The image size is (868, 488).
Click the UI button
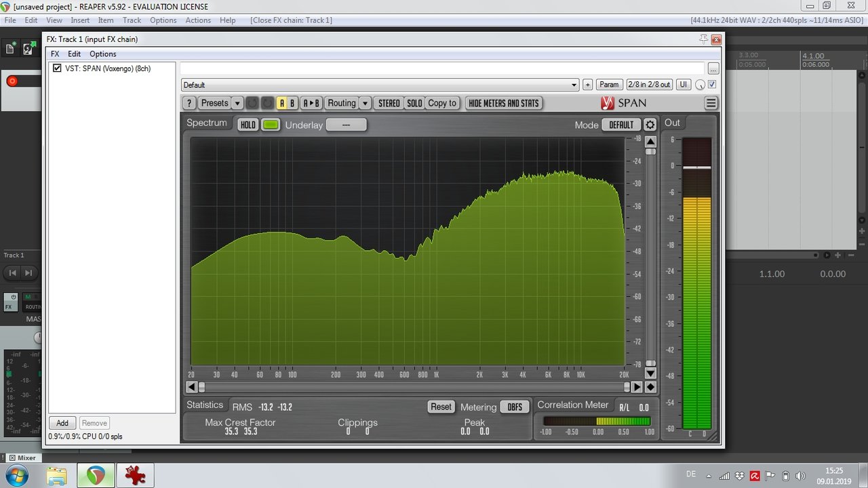pos(683,85)
